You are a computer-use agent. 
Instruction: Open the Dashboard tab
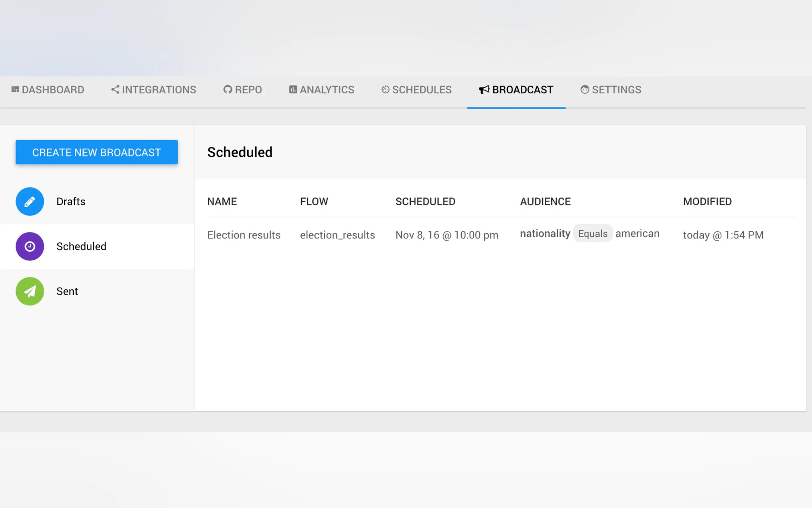tap(53, 90)
